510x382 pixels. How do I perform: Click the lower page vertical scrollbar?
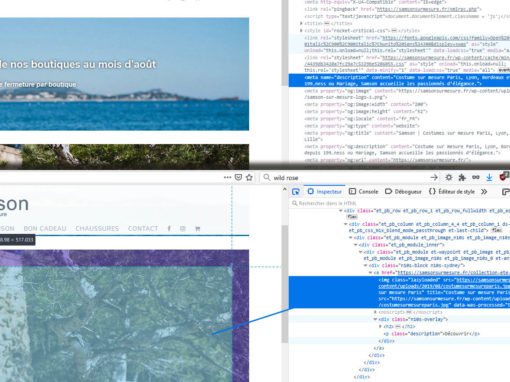point(285,283)
